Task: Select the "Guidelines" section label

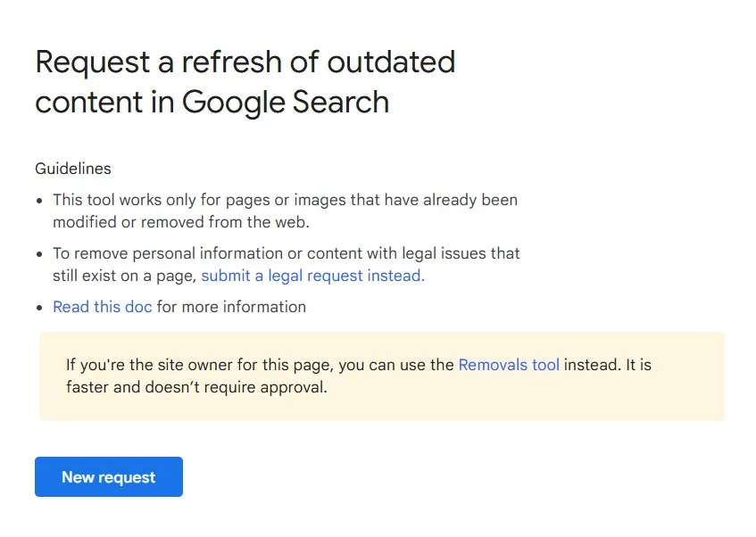Action: pyautogui.click(x=72, y=169)
